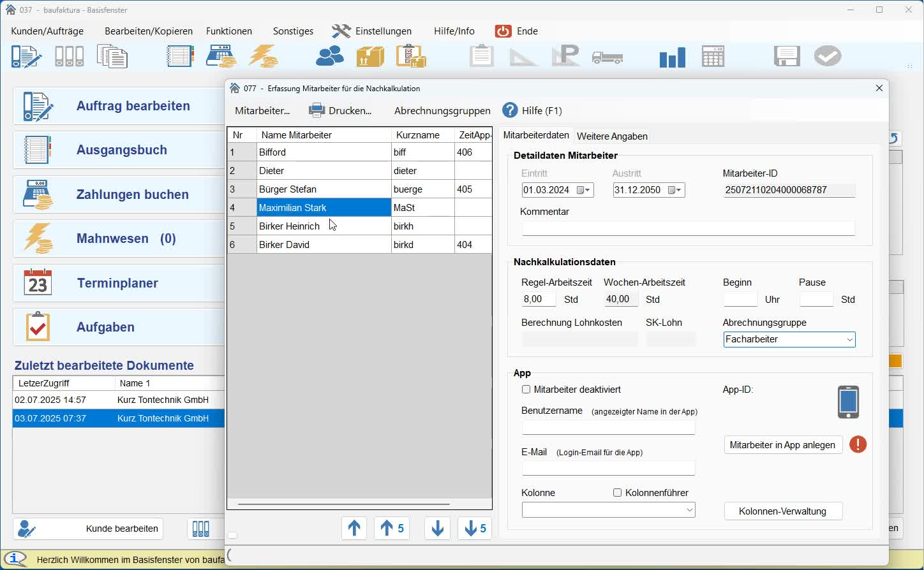
Task: Click the red exclamation warning icon
Action: (858, 444)
